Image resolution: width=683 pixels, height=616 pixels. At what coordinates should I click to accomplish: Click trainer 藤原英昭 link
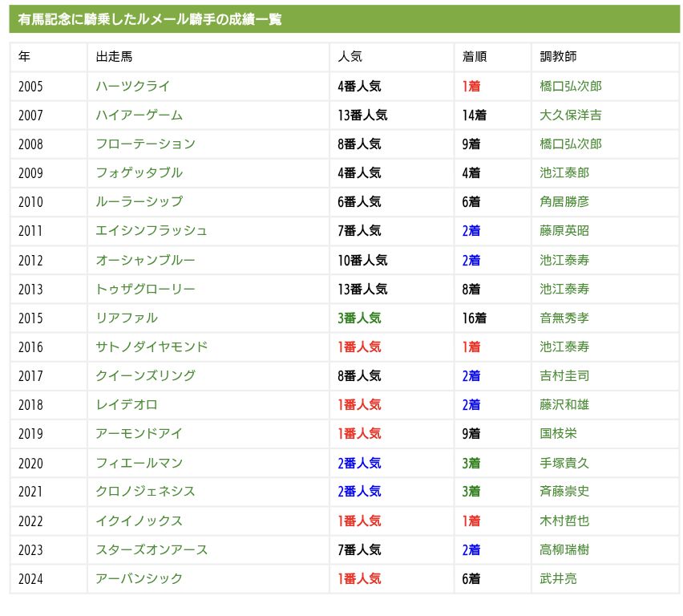click(x=564, y=230)
